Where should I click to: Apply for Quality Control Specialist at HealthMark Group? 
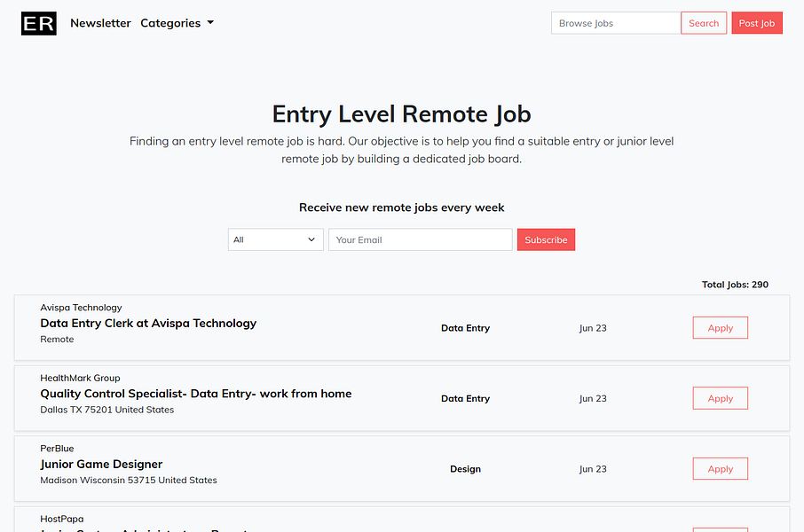[x=720, y=397]
